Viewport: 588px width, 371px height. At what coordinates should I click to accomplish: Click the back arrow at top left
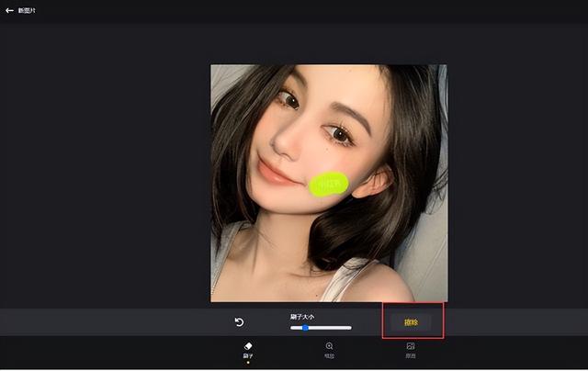point(9,10)
